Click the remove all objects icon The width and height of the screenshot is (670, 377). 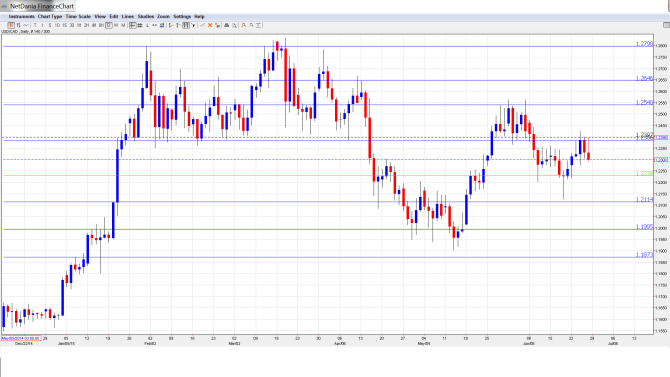click(x=217, y=26)
